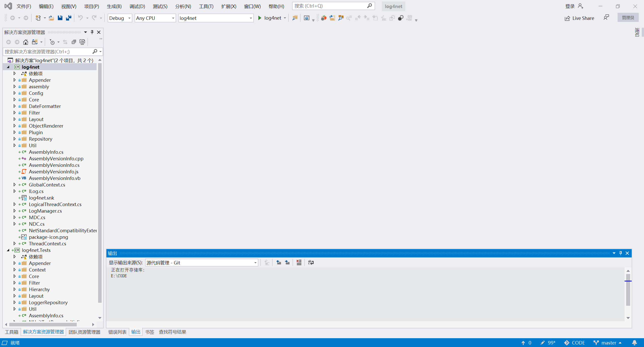The image size is (644, 347).
Task: Open the notifications bell in status bar
Action: coord(634,342)
